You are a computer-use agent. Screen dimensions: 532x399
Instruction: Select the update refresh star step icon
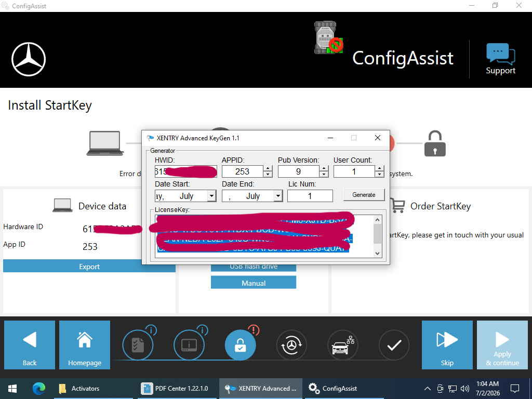291,345
